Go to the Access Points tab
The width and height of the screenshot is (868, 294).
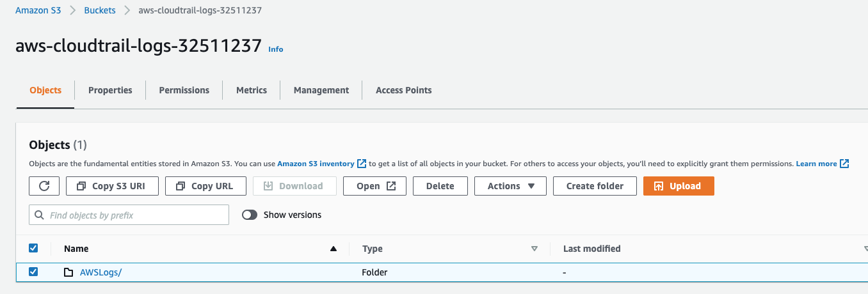point(404,90)
